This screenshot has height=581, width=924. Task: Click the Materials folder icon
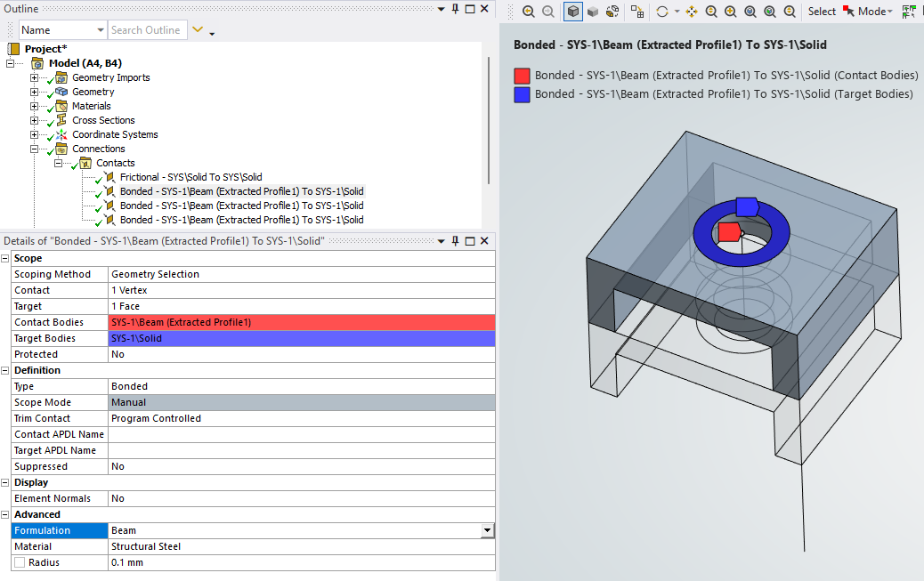[61, 106]
